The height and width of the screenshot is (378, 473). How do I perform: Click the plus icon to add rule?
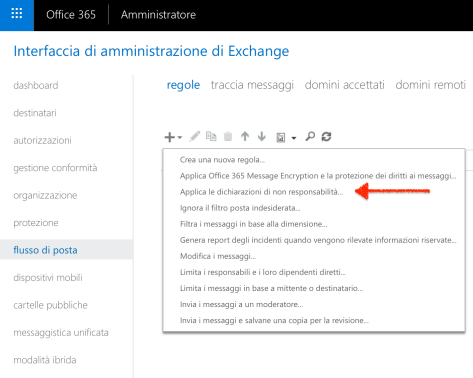(x=170, y=137)
